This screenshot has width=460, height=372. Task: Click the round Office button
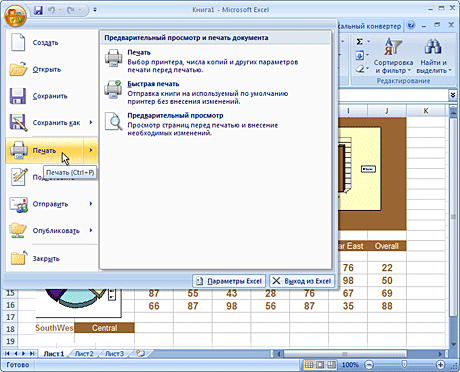pos(15,16)
